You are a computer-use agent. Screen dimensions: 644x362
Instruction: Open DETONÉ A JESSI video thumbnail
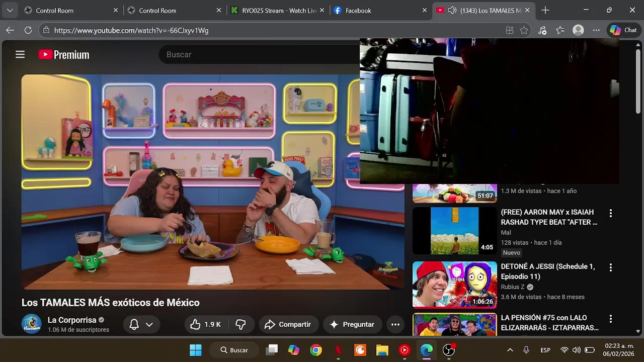pyautogui.click(x=454, y=285)
